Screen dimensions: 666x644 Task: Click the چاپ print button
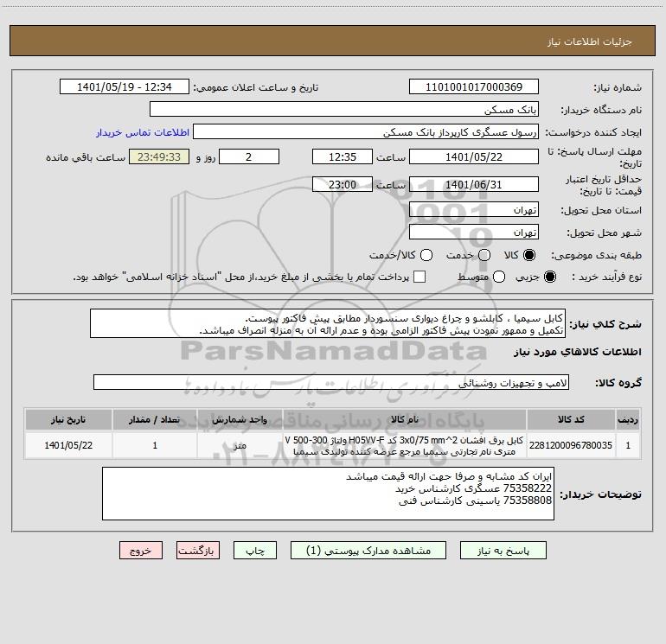(255, 551)
